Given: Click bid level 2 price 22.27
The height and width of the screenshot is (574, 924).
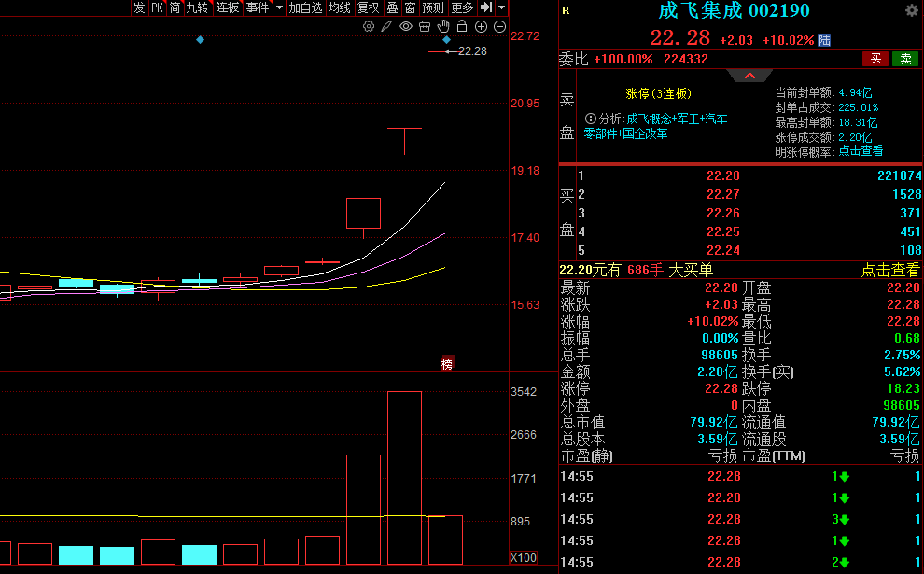Looking at the screenshot, I should click(x=723, y=194).
